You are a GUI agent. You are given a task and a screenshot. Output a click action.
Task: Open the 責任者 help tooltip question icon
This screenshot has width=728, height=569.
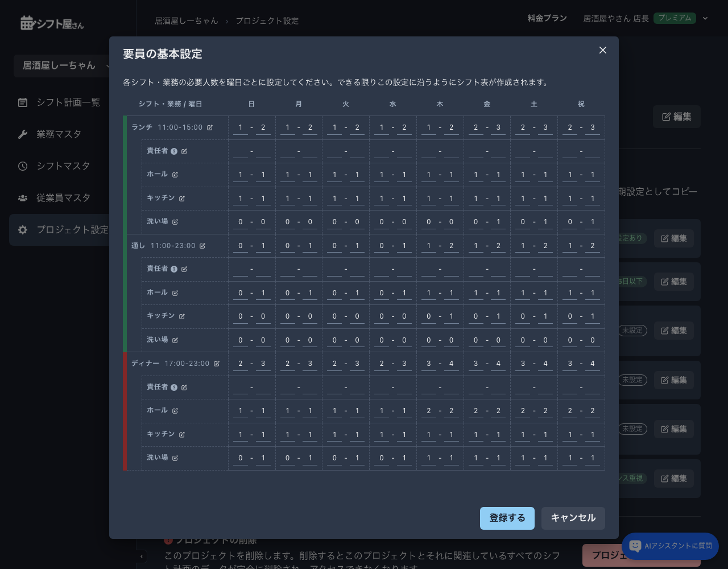click(174, 151)
